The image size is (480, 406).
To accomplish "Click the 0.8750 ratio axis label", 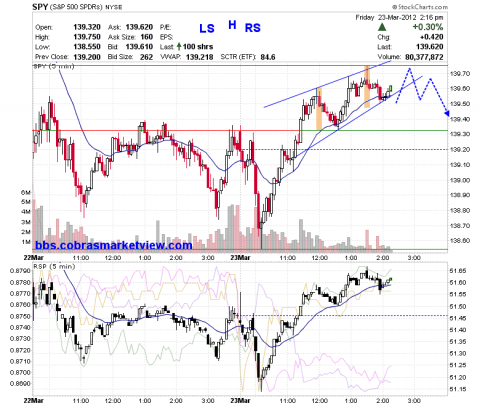I will [x=19, y=316].
